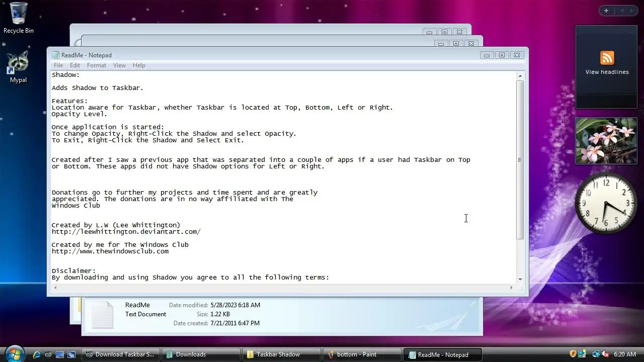The width and height of the screenshot is (644, 362).
Task: Click the 'Opacity Level.' line
Action: pyautogui.click(x=79, y=114)
